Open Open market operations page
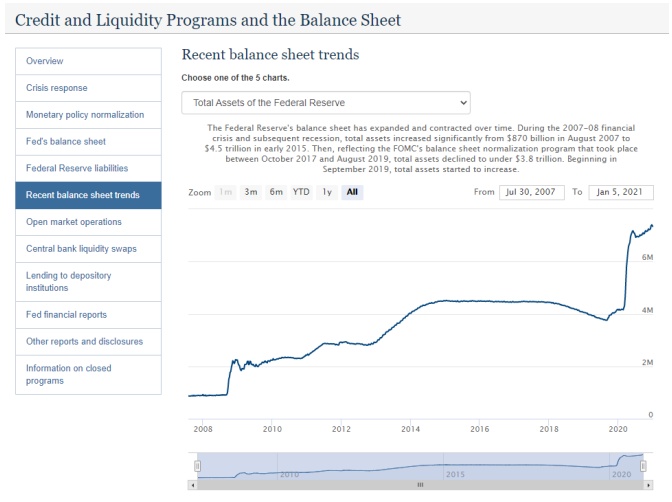Screen dimensions: 672x502 (x=88, y=222)
